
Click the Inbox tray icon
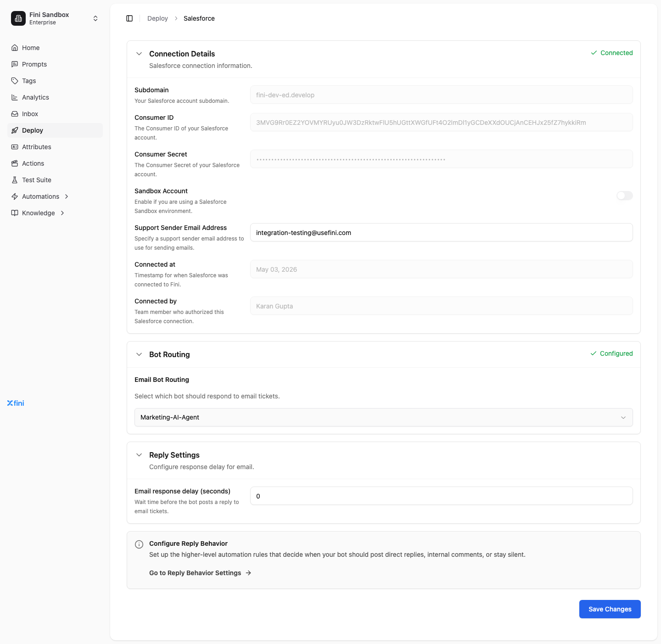pyautogui.click(x=15, y=114)
